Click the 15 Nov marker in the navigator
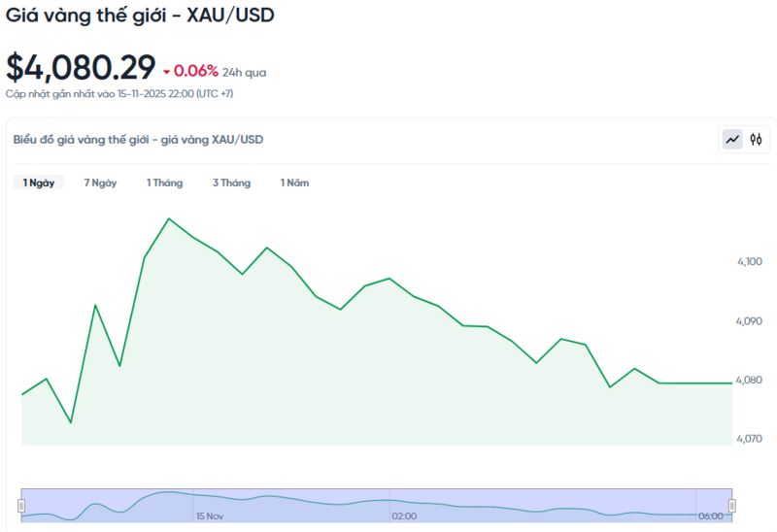777x532 pixels. point(209,516)
